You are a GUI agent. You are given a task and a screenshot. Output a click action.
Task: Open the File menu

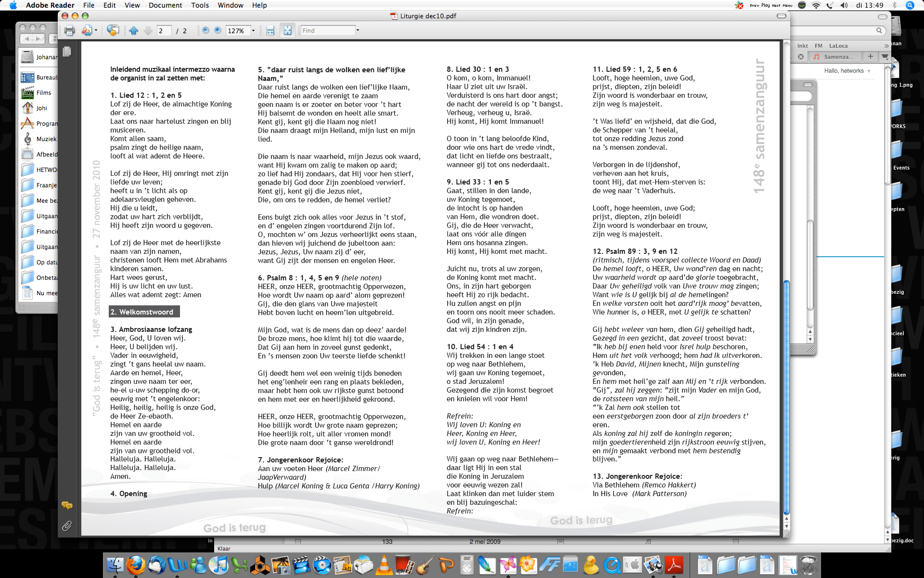(x=89, y=5)
